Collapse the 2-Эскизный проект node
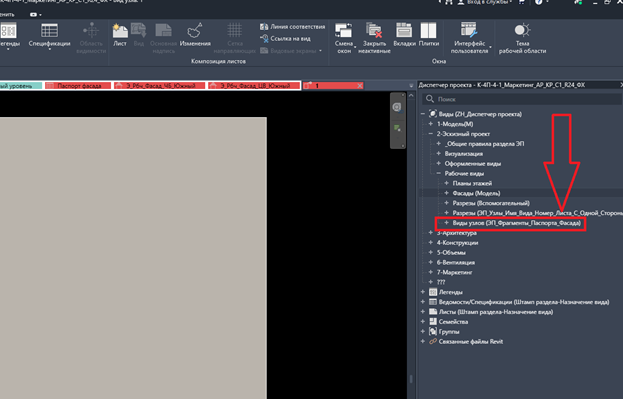Screen dimensions: 623x399 click(x=431, y=134)
